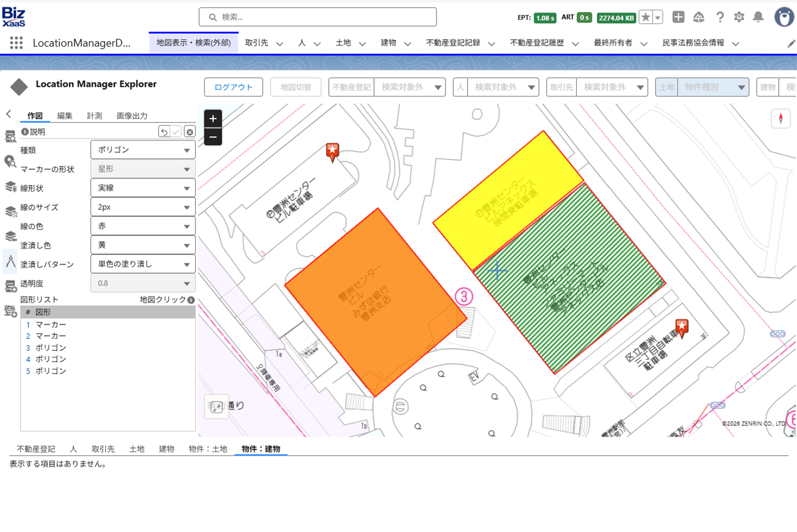The height and width of the screenshot is (532, 797).
Task: Open the 線形状 dropdown showing 実線
Action: click(x=143, y=188)
